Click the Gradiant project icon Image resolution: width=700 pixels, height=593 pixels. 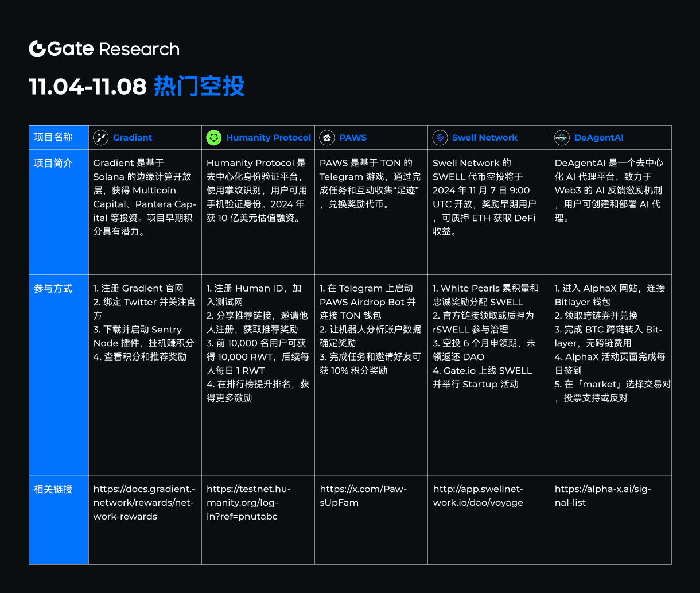(100, 137)
